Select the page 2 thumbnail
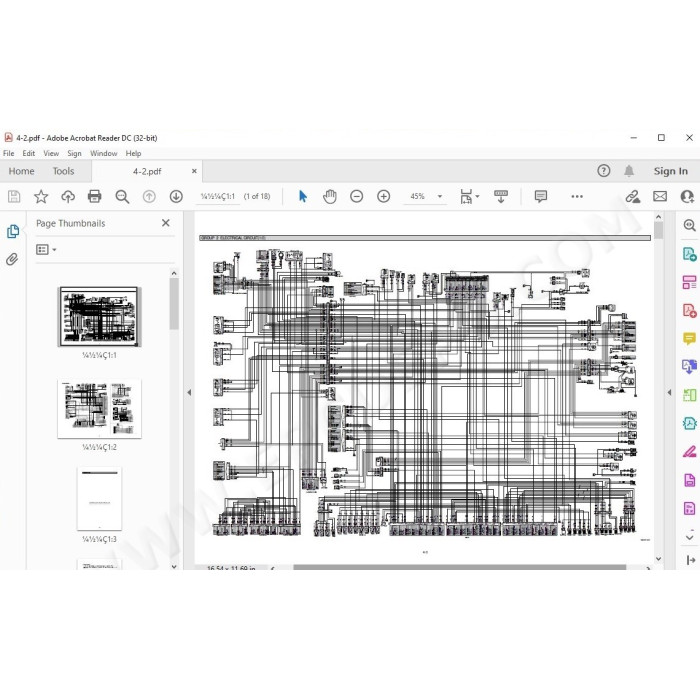700x700 pixels. pyautogui.click(x=99, y=408)
